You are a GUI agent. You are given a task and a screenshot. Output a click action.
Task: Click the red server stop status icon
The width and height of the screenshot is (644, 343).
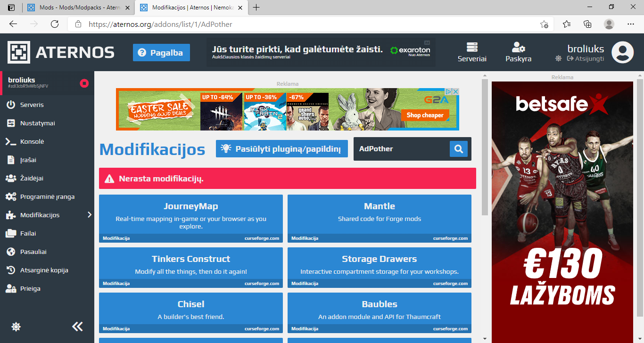(84, 83)
